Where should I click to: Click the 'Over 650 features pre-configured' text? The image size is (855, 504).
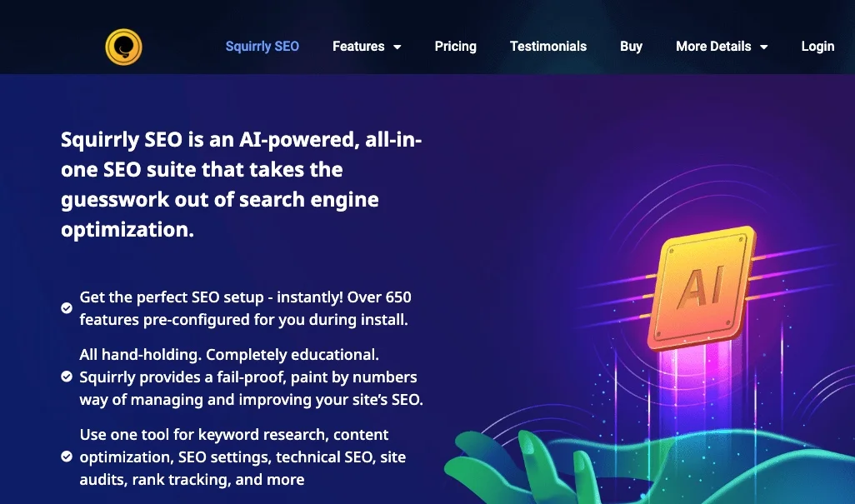[x=245, y=308]
